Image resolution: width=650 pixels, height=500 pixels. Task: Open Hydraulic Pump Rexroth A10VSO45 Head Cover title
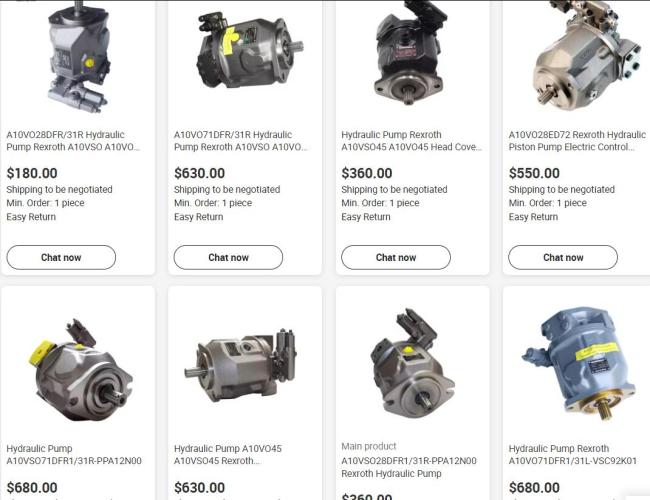pos(412,141)
